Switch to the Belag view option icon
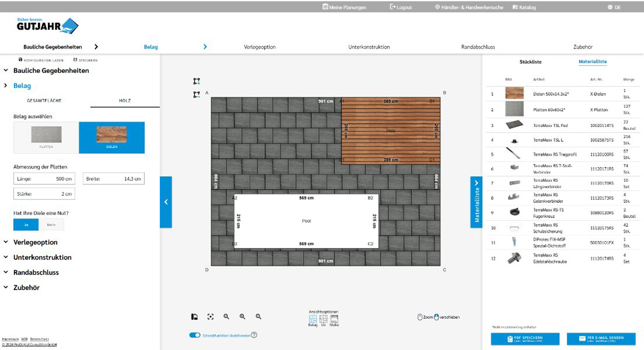 (312, 318)
